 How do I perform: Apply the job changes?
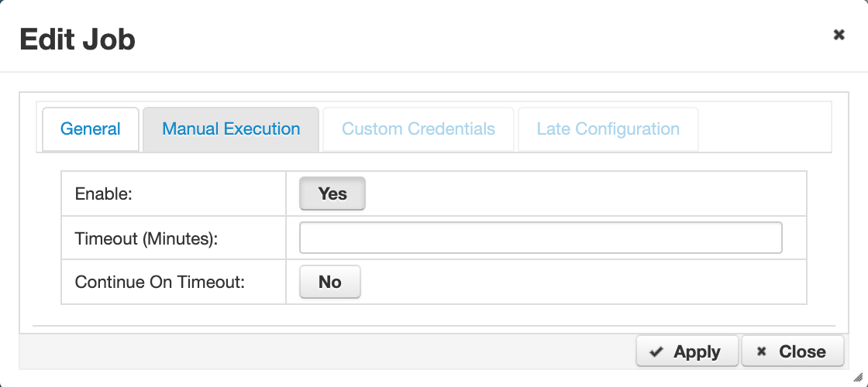click(x=687, y=351)
